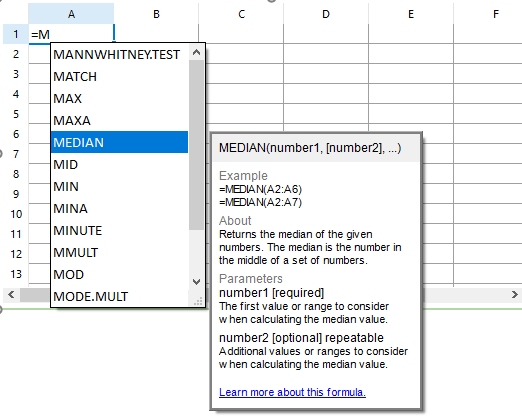Click the suggestion list resize grip

coord(198,301)
